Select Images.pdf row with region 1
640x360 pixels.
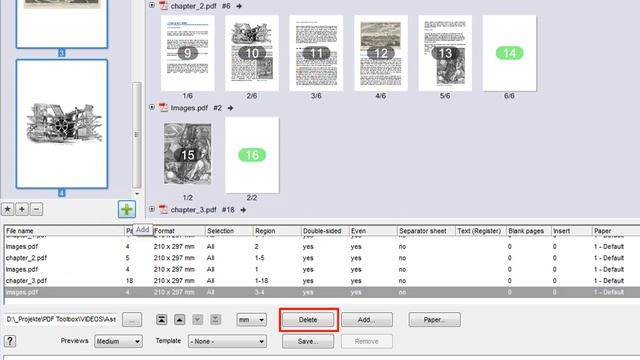pyautogui.click(x=322, y=269)
